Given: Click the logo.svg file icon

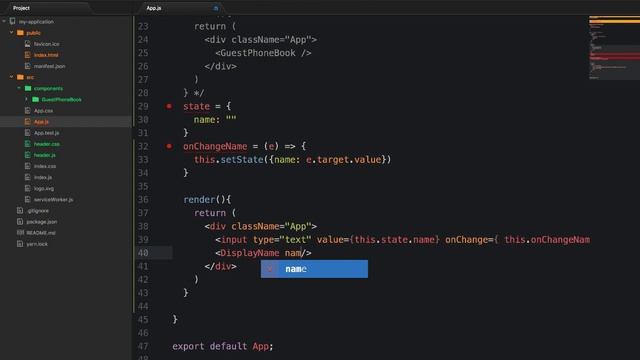Looking at the screenshot, I should pyautogui.click(x=27, y=188).
